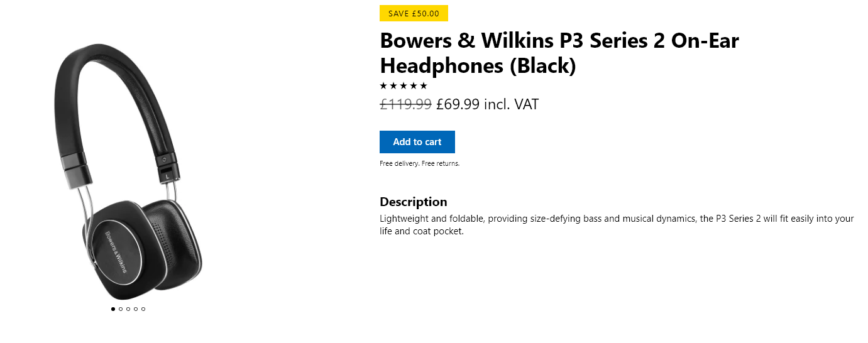Click the third rating star
The image size is (868, 343).
click(404, 86)
